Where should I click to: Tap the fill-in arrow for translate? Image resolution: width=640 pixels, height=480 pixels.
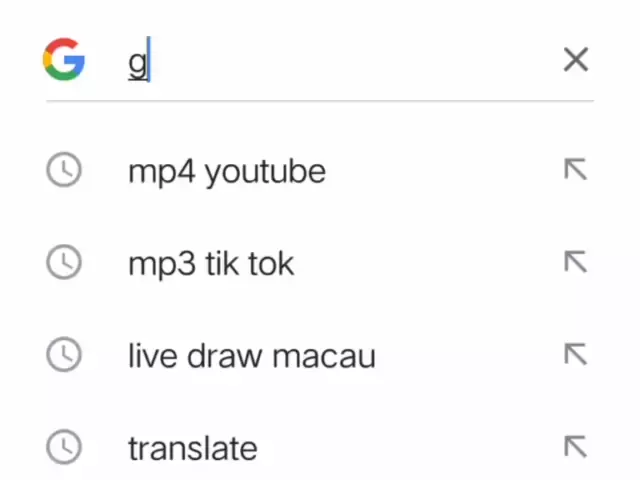[575, 447]
